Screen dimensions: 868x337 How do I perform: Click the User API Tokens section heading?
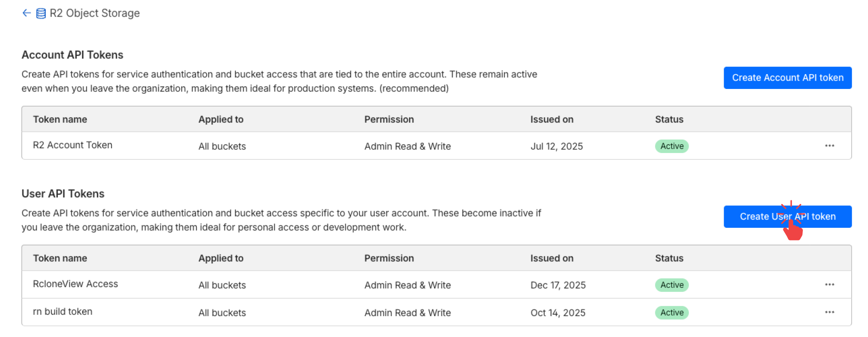63,193
